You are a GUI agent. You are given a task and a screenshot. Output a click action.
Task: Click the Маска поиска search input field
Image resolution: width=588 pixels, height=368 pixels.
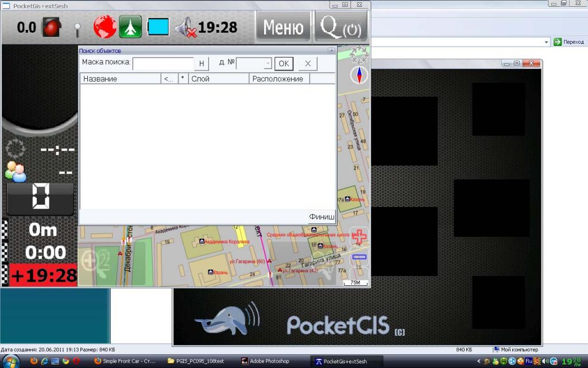click(x=163, y=63)
